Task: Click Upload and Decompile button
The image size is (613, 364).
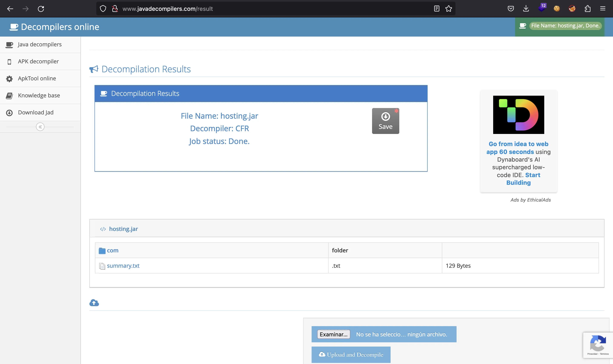Action: [351, 355]
